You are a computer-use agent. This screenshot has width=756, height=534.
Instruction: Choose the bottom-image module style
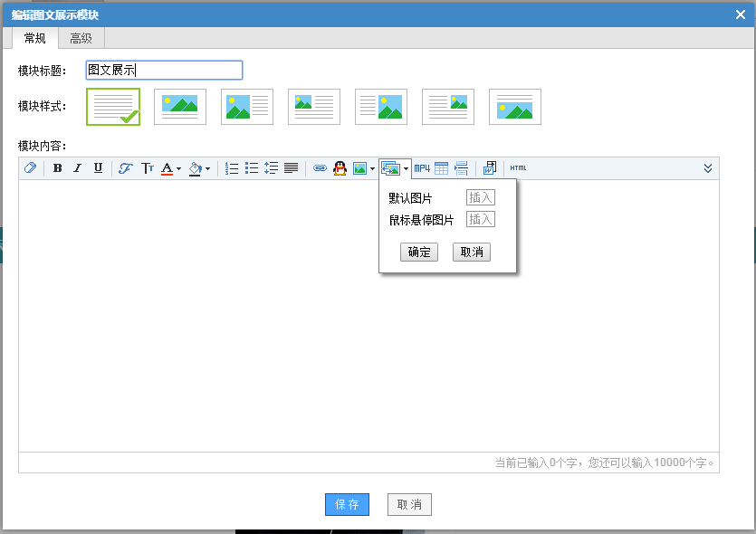click(515, 107)
